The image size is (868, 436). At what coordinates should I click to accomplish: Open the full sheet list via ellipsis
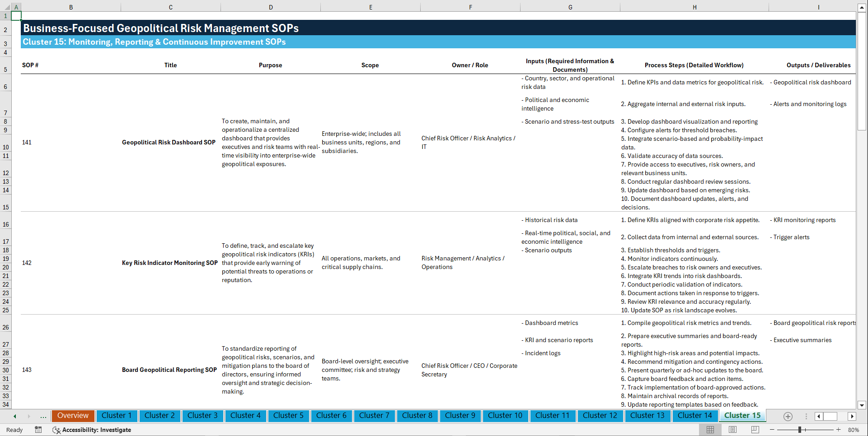point(43,416)
